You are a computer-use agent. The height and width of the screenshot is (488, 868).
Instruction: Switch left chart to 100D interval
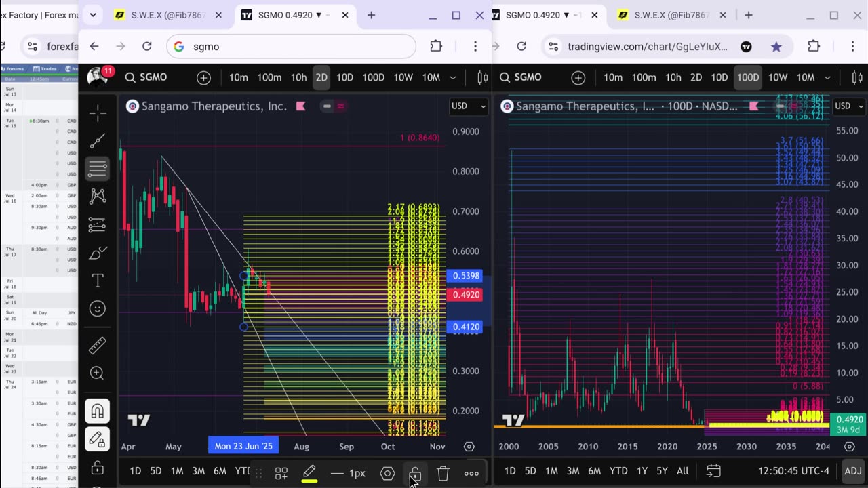374,77
